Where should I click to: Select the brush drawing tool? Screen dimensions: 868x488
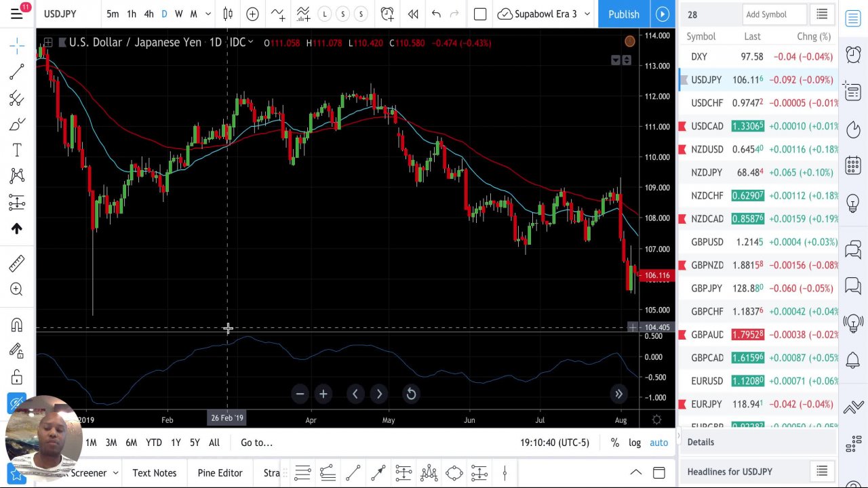pyautogui.click(x=17, y=124)
